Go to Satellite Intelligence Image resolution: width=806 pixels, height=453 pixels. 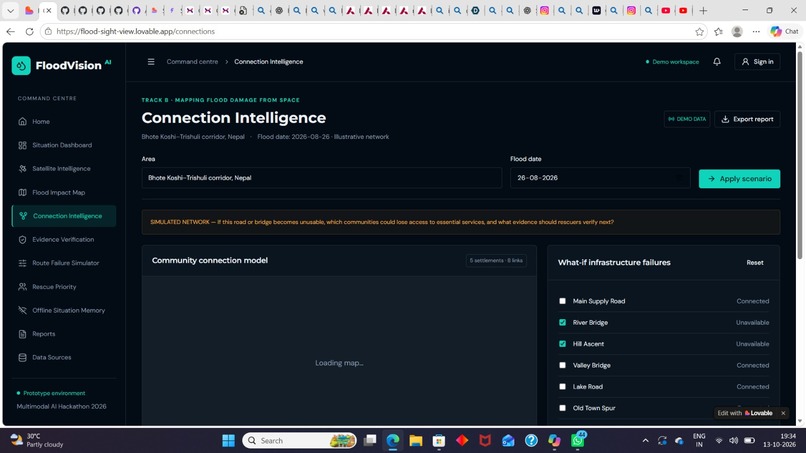[64, 169]
